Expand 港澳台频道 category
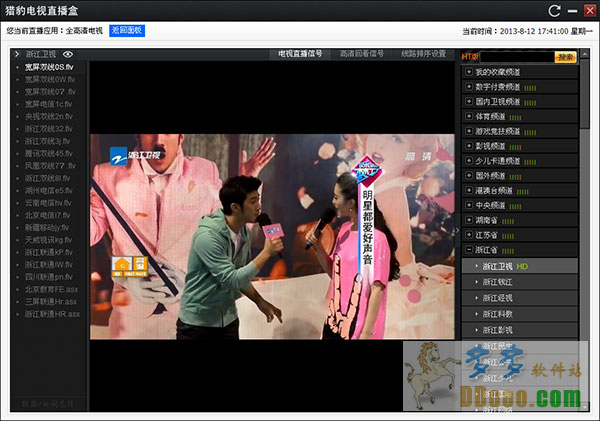The height and width of the screenshot is (421, 600). coord(520,191)
